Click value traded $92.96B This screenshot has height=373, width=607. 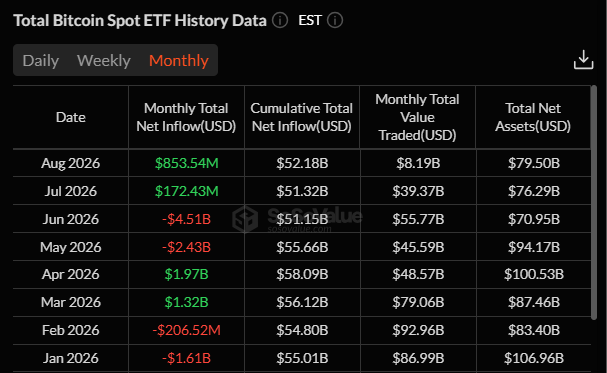point(418,330)
